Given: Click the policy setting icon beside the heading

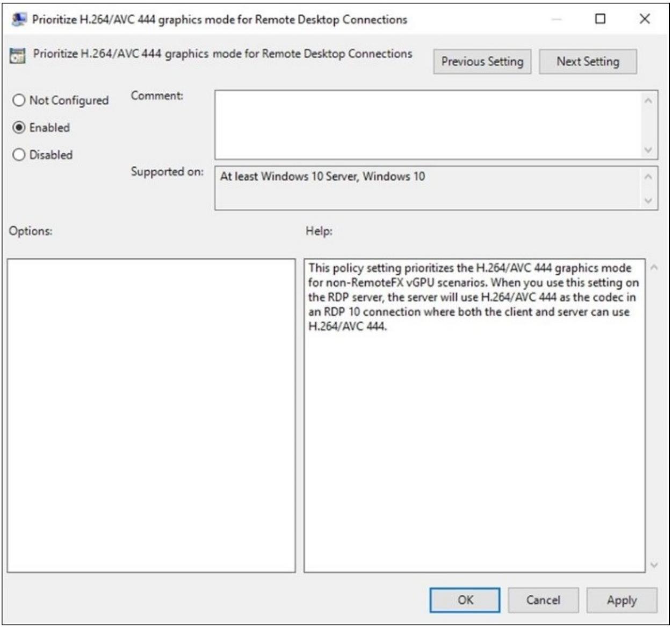Looking at the screenshot, I should (x=18, y=55).
